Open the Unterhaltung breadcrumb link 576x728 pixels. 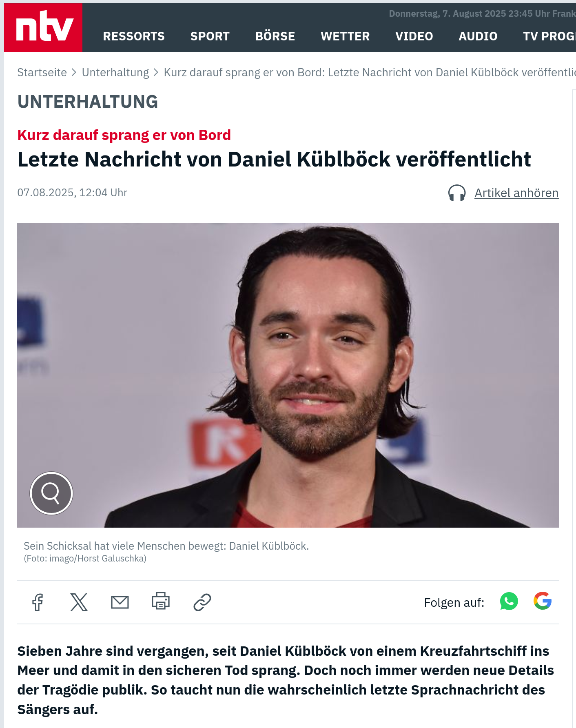pos(115,72)
